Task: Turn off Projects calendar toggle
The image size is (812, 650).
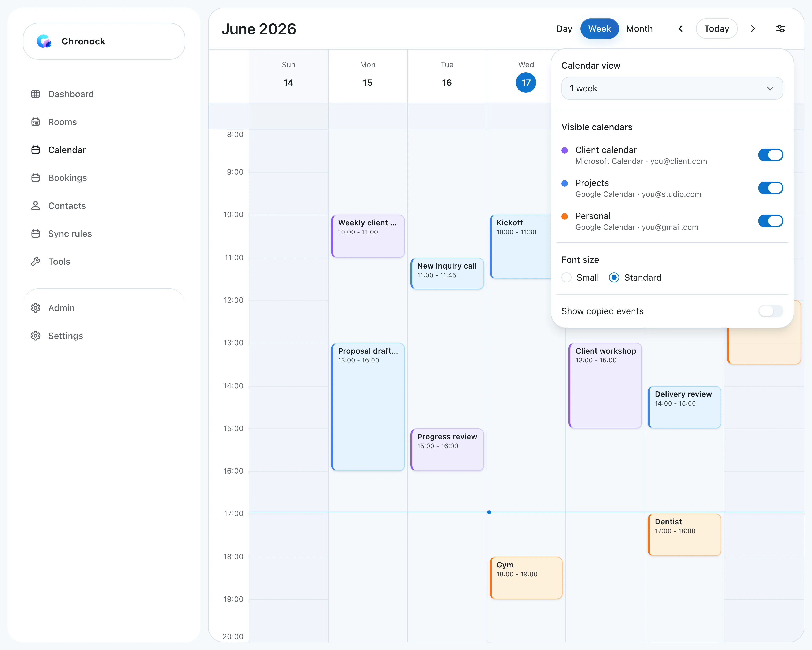Action: (x=770, y=188)
